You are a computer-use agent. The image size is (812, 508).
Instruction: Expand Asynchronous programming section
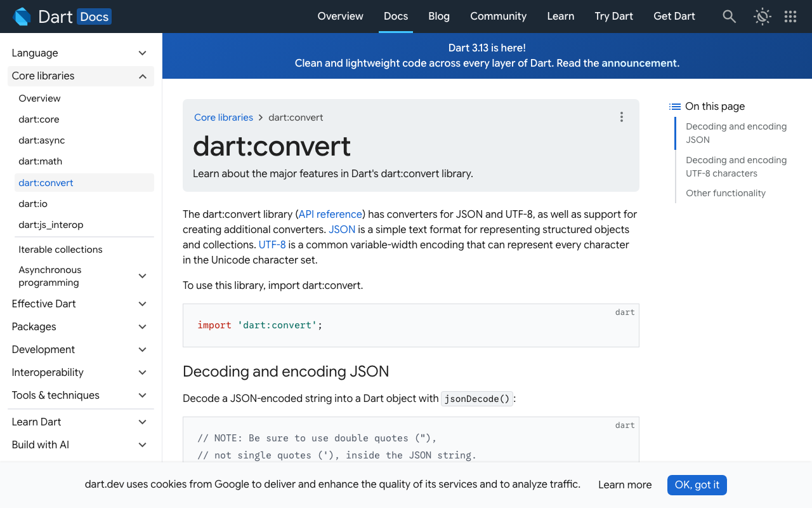[84, 276]
